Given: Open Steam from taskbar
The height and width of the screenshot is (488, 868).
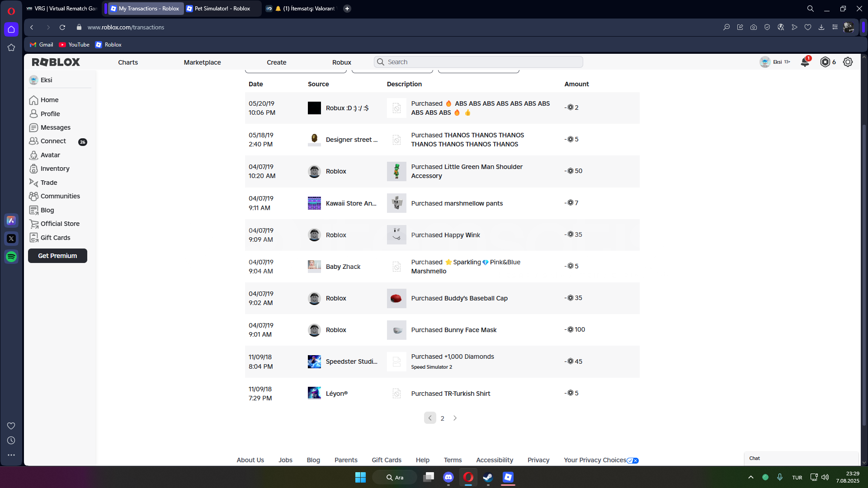Looking at the screenshot, I should 488,477.
